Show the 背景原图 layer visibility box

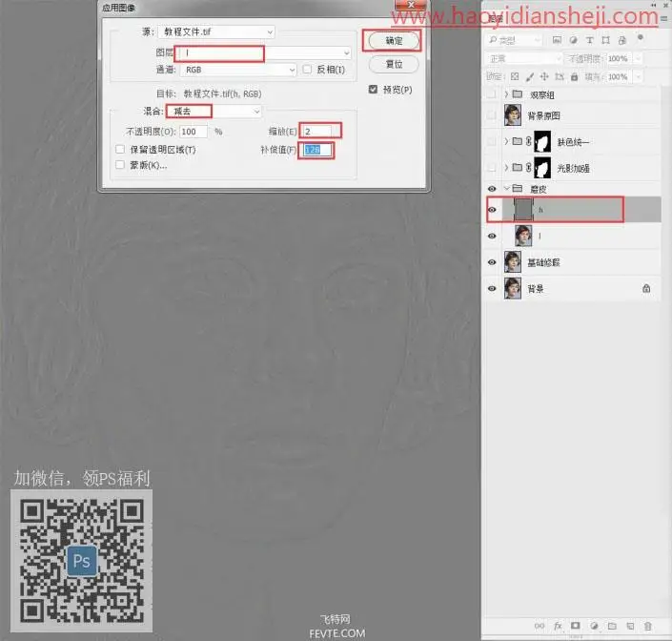tap(492, 114)
